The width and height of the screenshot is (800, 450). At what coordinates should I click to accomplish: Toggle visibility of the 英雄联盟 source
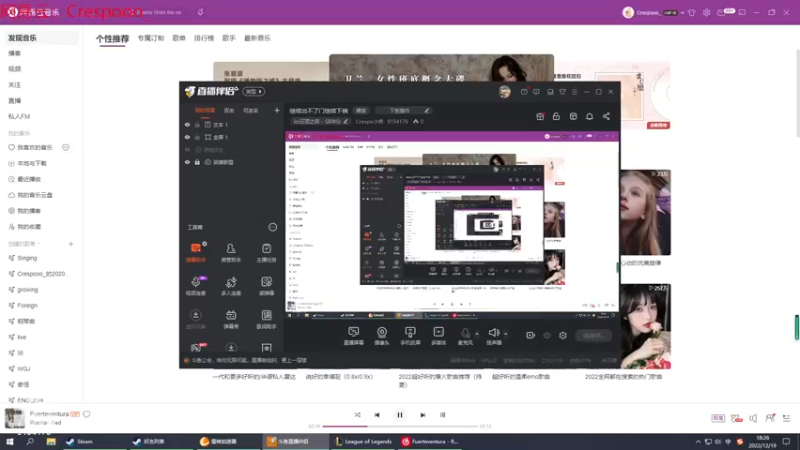(187, 162)
